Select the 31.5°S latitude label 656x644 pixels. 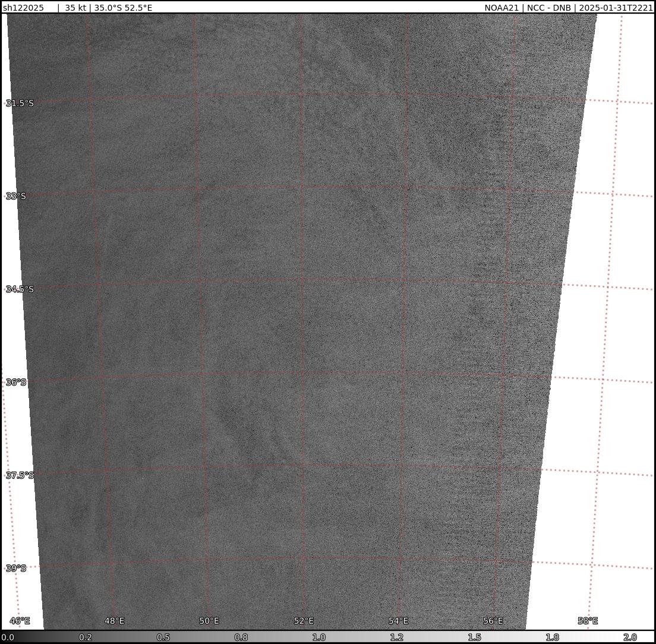click(x=20, y=103)
